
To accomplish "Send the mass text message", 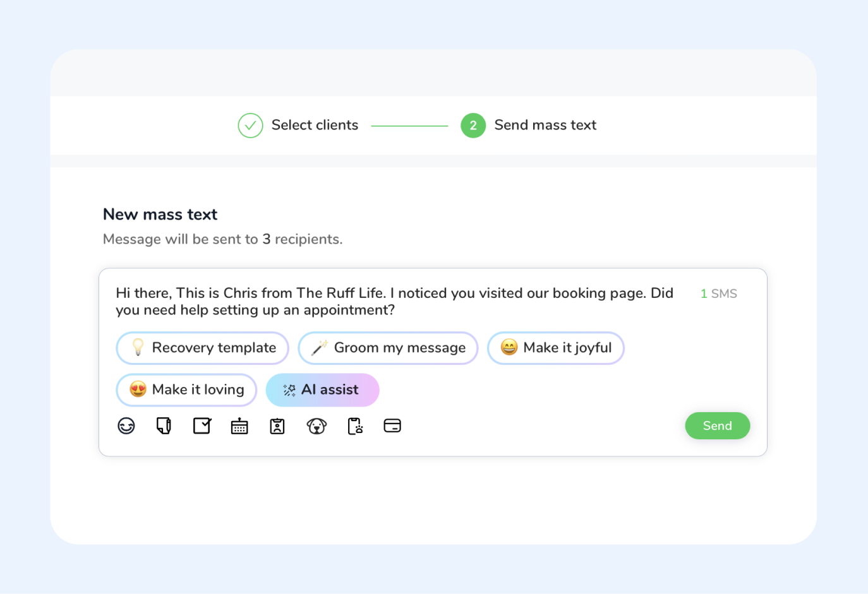I will pyautogui.click(x=717, y=425).
